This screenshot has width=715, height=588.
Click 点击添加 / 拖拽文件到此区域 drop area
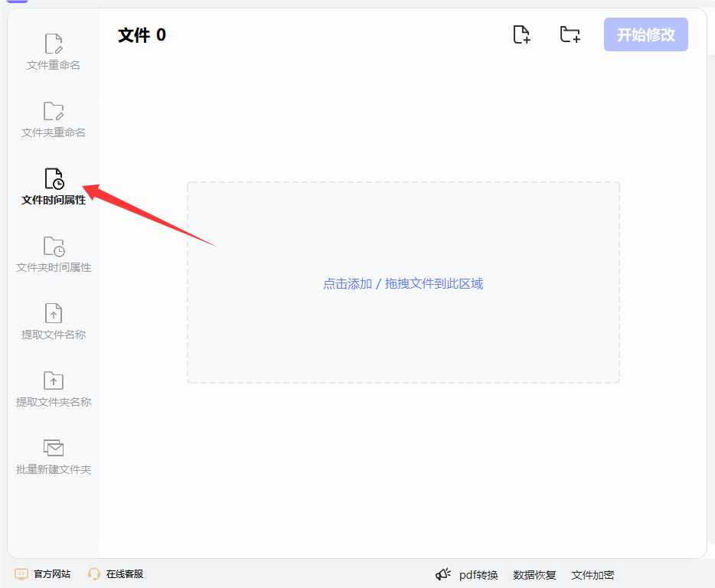[403, 283]
